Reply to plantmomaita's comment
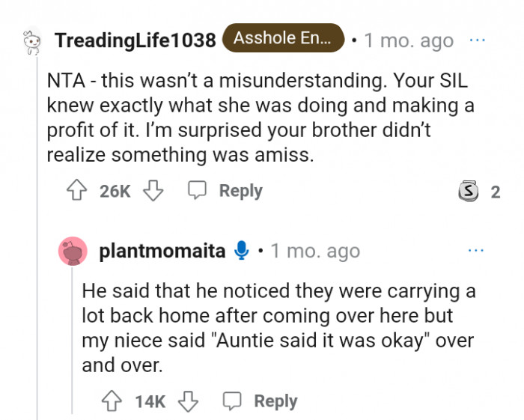Viewport: 524px width, 420px height. tap(263, 401)
